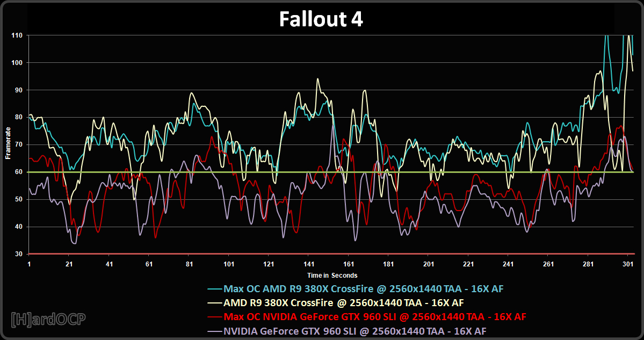Image resolution: width=644 pixels, height=340 pixels.
Task: Click the 50 y-axis value
Action: (18, 200)
